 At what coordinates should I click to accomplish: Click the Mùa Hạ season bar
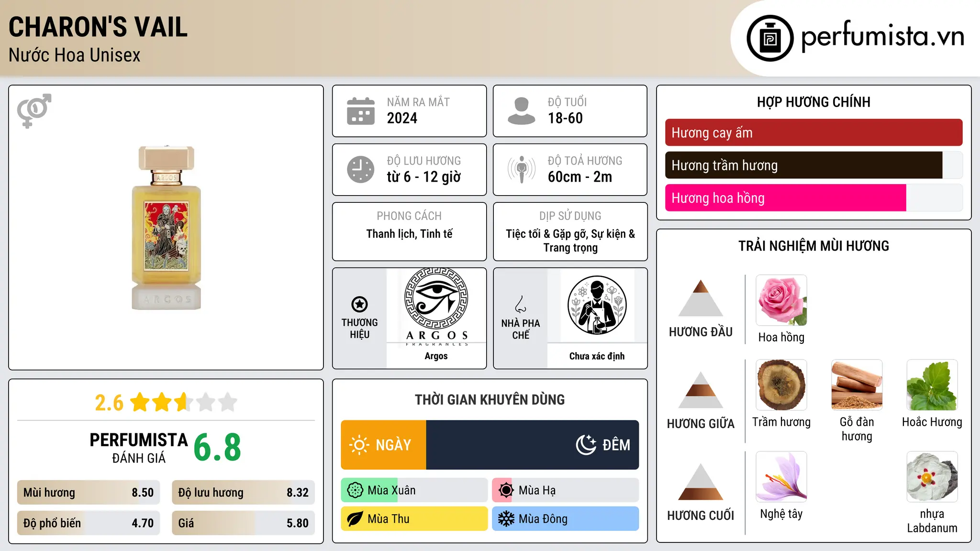click(565, 490)
